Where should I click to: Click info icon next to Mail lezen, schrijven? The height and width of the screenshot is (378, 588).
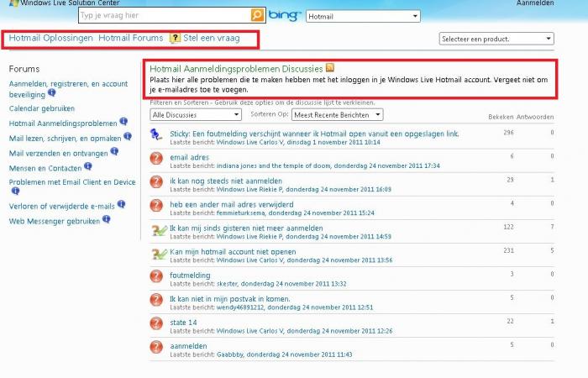tap(128, 136)
